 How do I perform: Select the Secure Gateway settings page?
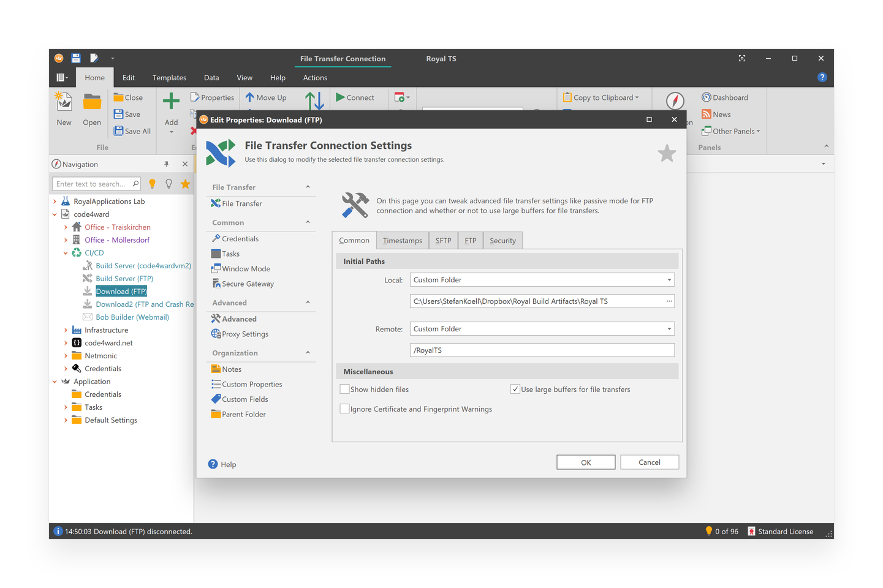tap(248, 283)
